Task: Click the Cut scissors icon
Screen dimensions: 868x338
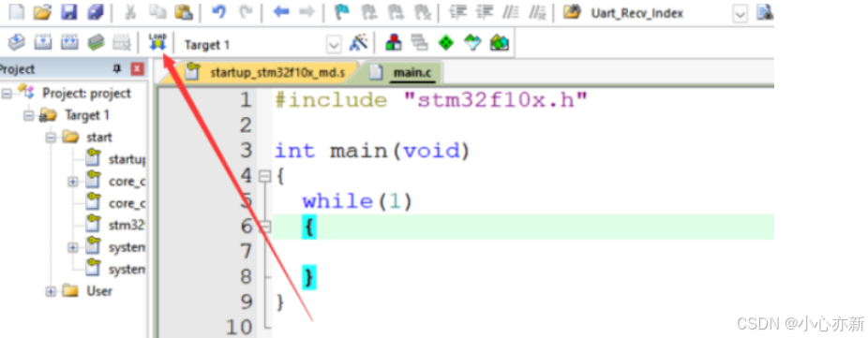Action: coord(131,11)
